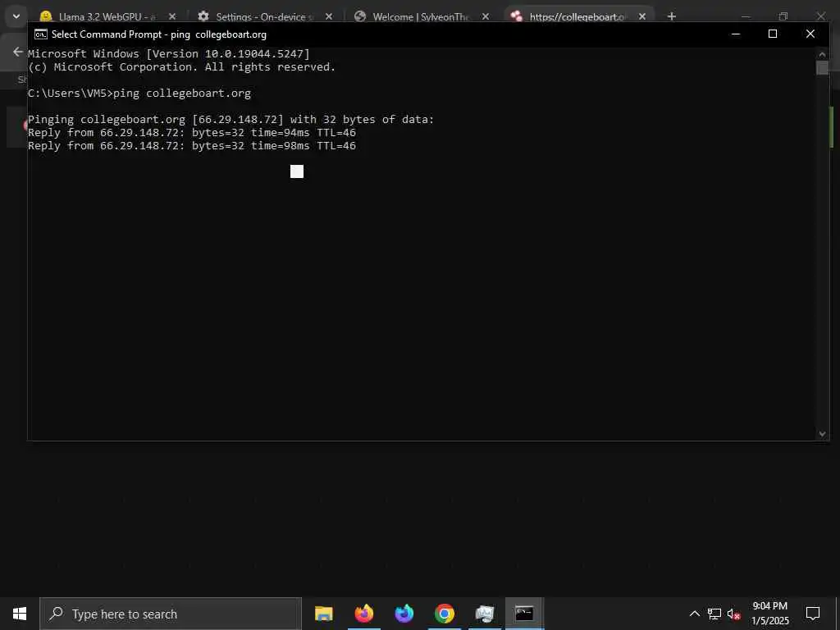The width and height of the screenshot is (840, 630).
Task: Show hidden system tray icons
Action: pyautogui.click(x=694, y=614)
